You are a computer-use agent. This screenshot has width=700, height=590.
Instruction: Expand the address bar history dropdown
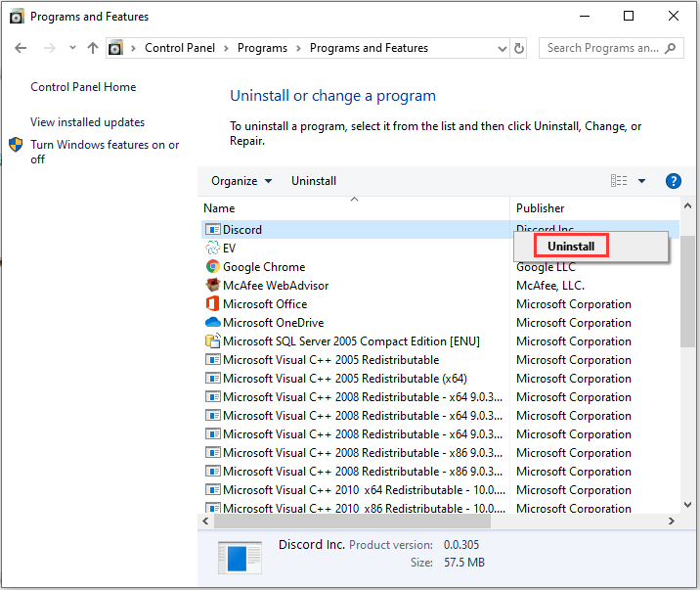point(503,48)
